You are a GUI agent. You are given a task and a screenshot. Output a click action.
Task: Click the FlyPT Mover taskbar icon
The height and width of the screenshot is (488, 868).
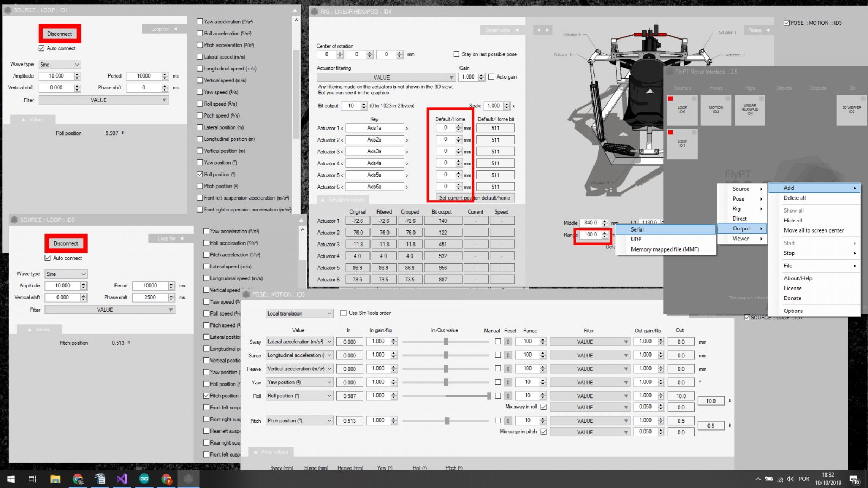coord(188,479)
